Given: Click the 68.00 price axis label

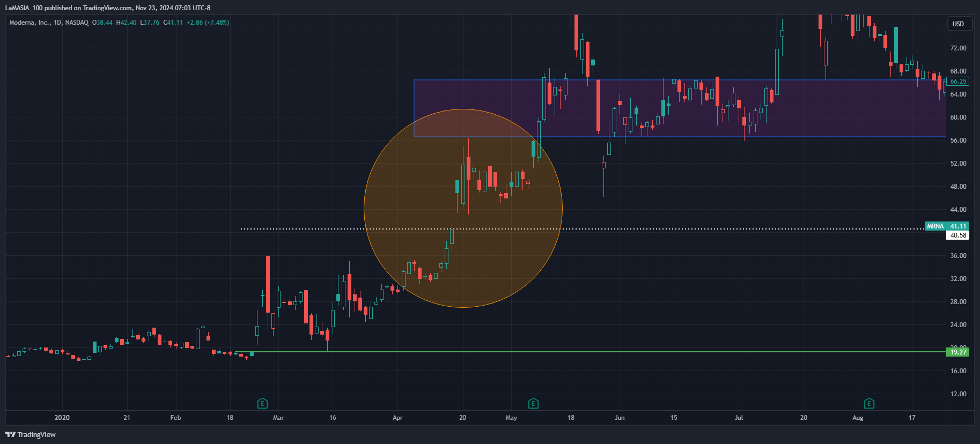Looking at the screenshot, I should 958,71.
